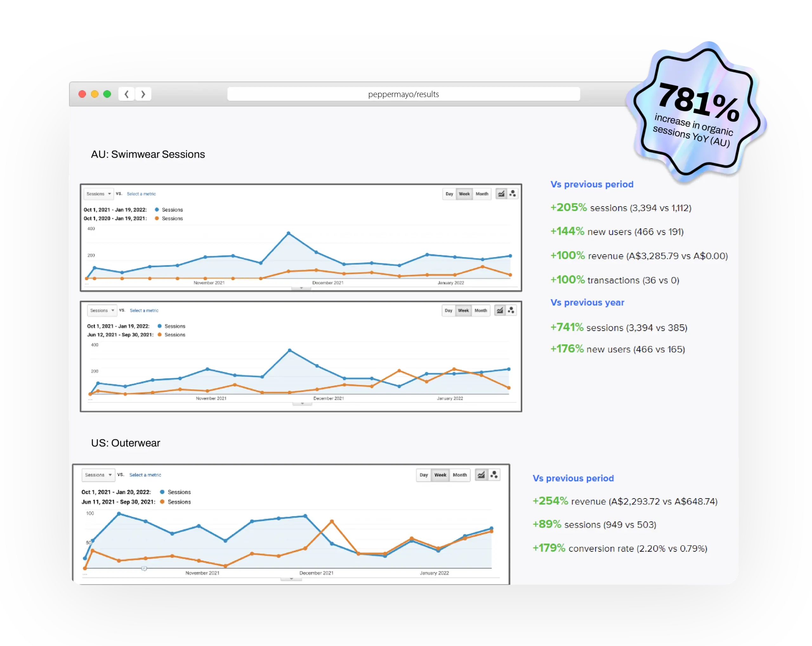Click '+254% revenue' Outerwear stat
This screenshot has height=646, width=812.
click(x=625, y=501)
